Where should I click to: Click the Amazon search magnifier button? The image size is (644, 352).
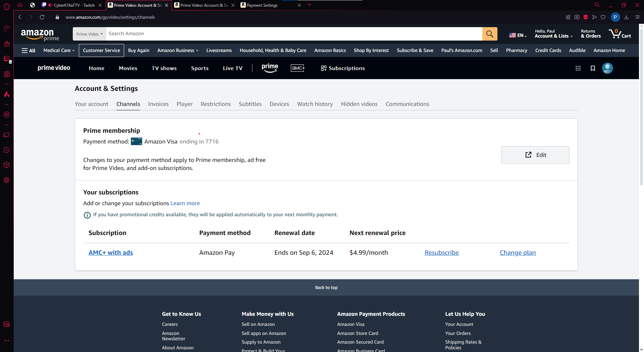pyautogui.click(x=490, y=34)
